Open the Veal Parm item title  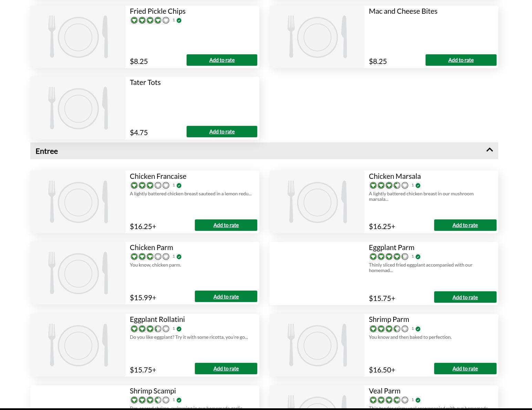click(x=385, y=391)
